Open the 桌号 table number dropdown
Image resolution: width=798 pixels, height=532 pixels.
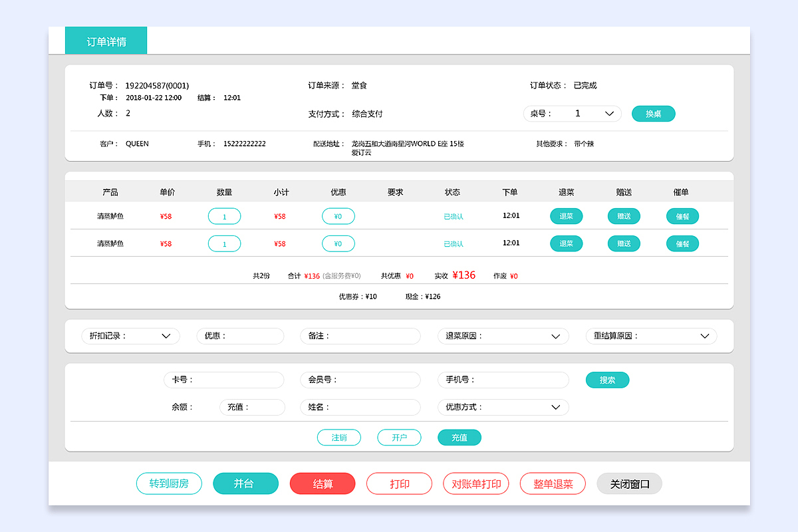point(608,114)
